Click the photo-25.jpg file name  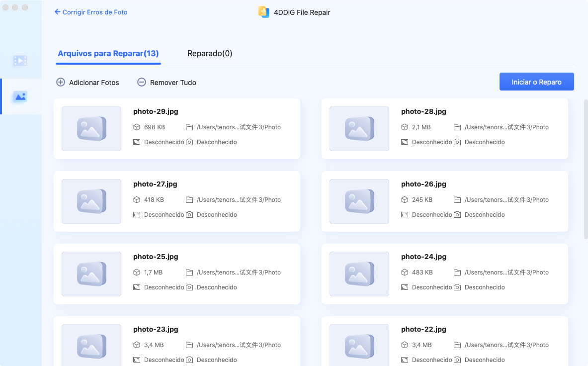pos(156,257)
